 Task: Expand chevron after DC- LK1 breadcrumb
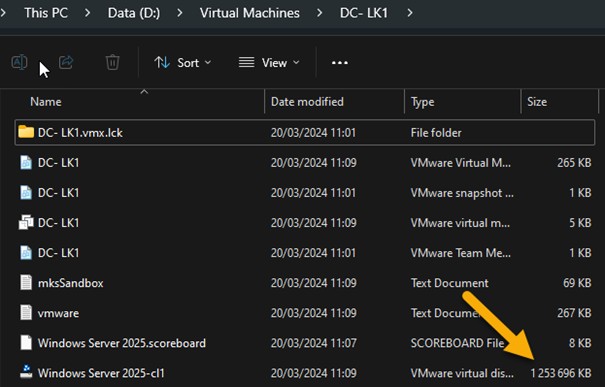point(410,13)
